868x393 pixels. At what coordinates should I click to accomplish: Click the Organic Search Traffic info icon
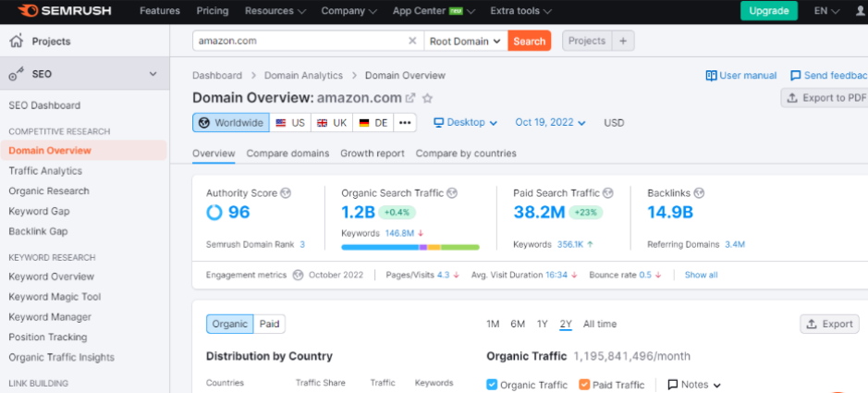coord(452,193)
